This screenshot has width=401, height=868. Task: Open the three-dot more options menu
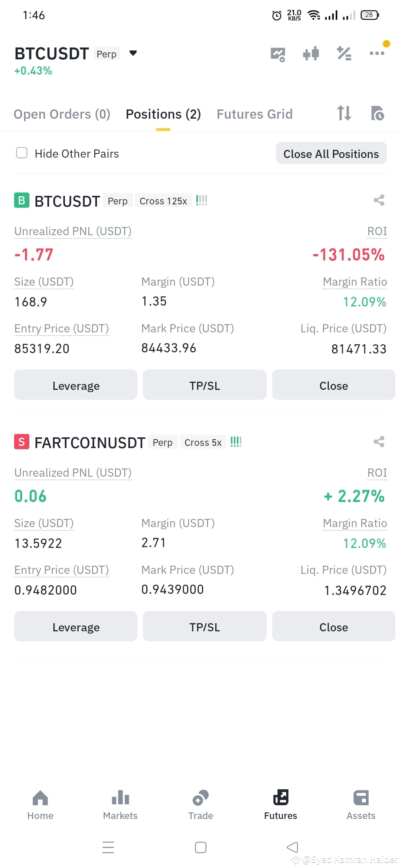click(377, 53)
